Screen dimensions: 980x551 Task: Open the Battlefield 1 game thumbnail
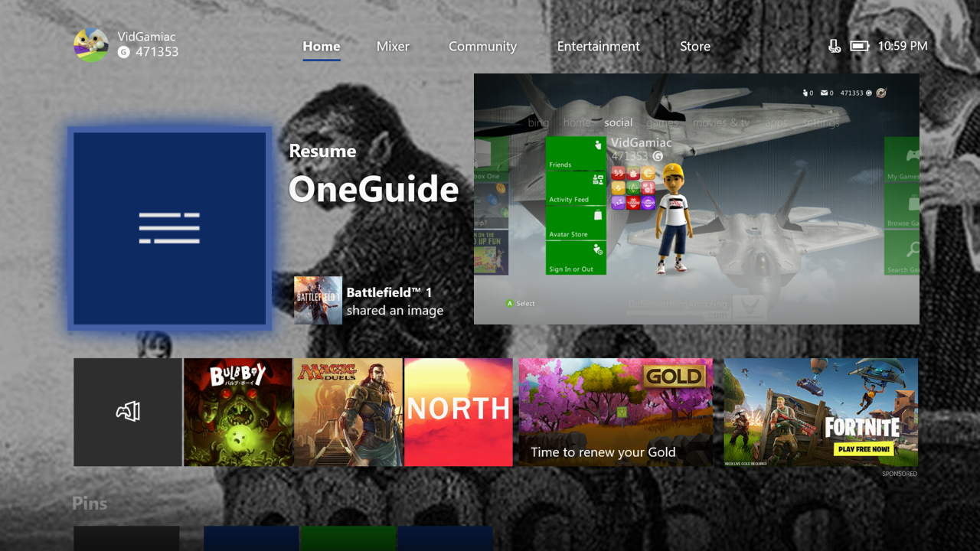(x=318, y=301)
